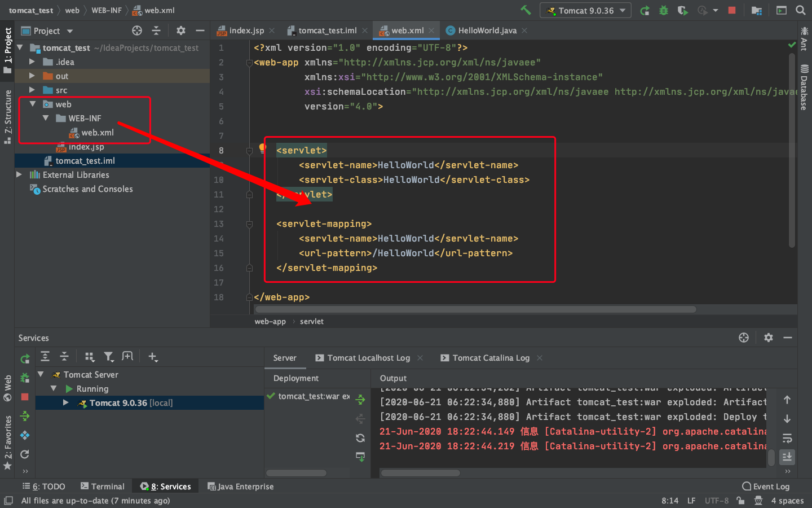Open the Event Log from the status bar
The image size is (812, 508).
pos(766,487)
